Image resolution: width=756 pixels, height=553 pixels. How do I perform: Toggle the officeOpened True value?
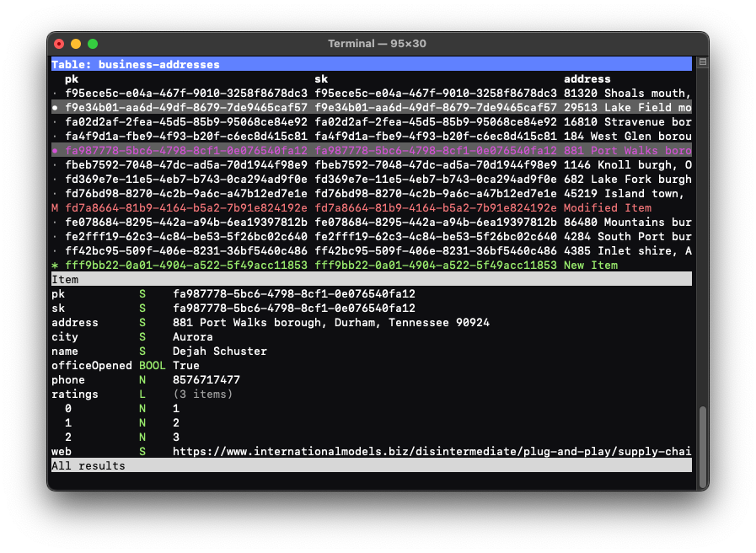tap(186, 366)
